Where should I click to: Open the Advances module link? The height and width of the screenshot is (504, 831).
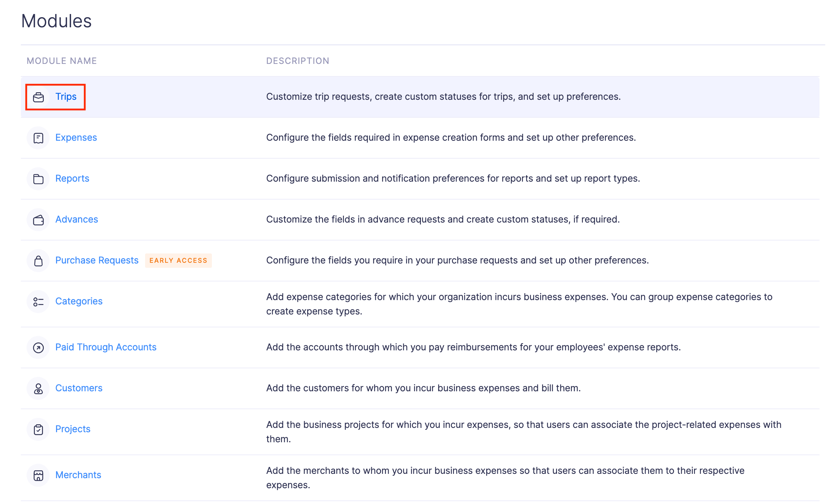76,219
